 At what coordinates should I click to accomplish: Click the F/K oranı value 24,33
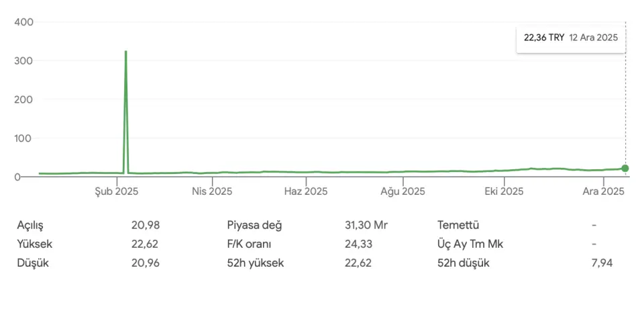tap(358, 244)
